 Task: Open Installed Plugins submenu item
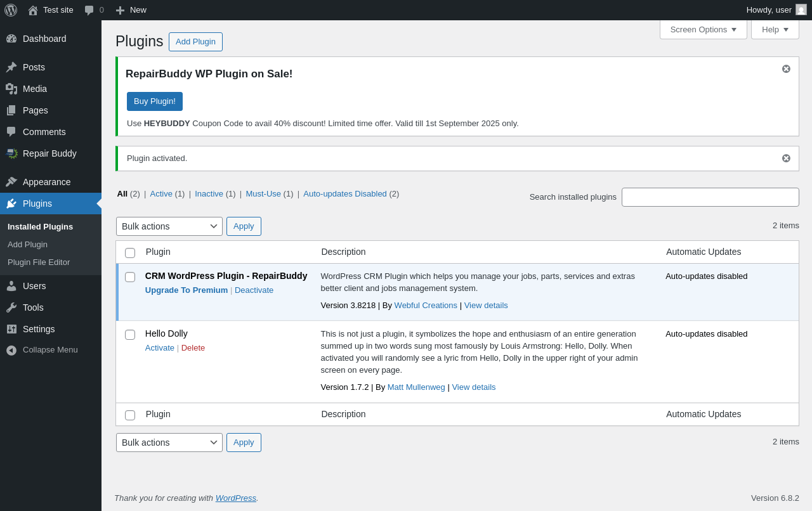[40, 226]
